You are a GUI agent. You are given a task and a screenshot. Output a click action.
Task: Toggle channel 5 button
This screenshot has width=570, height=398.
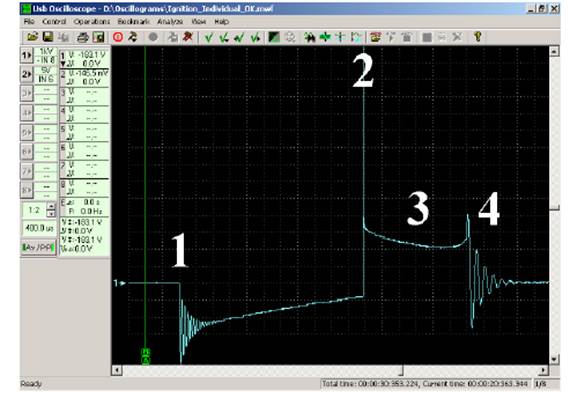pos(27,133)
